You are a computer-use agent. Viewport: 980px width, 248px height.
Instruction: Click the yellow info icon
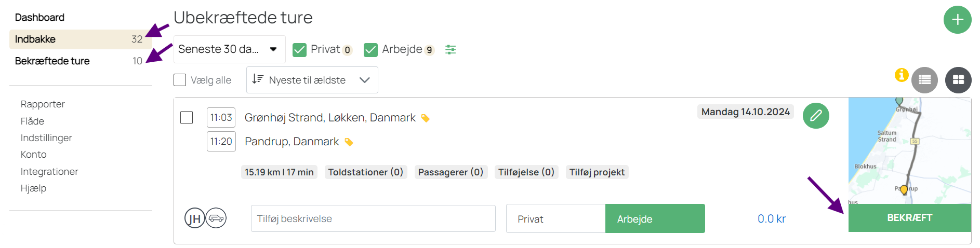click(x=902, y=75)
